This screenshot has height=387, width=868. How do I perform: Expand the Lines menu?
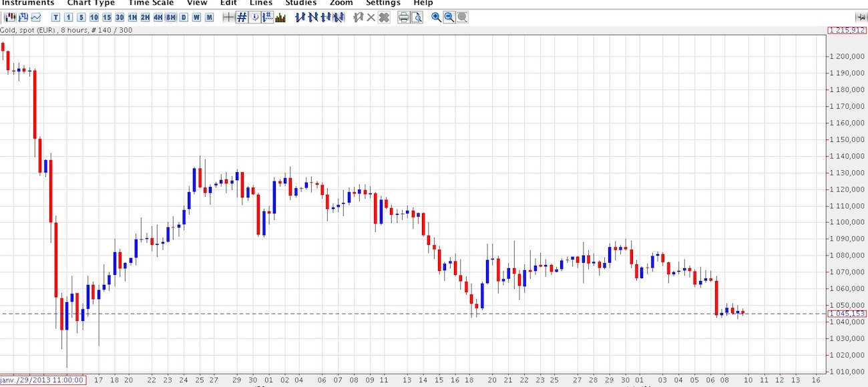point(261,3)
